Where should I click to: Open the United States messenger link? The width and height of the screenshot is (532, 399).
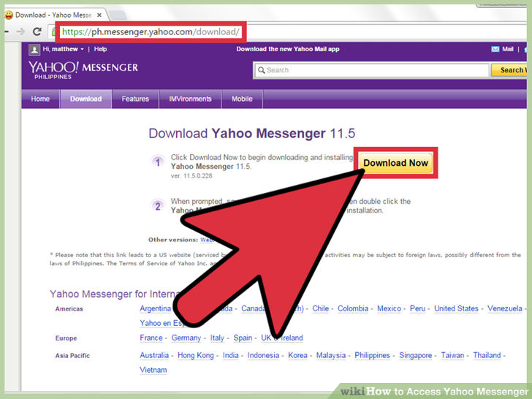click(456, 308)
